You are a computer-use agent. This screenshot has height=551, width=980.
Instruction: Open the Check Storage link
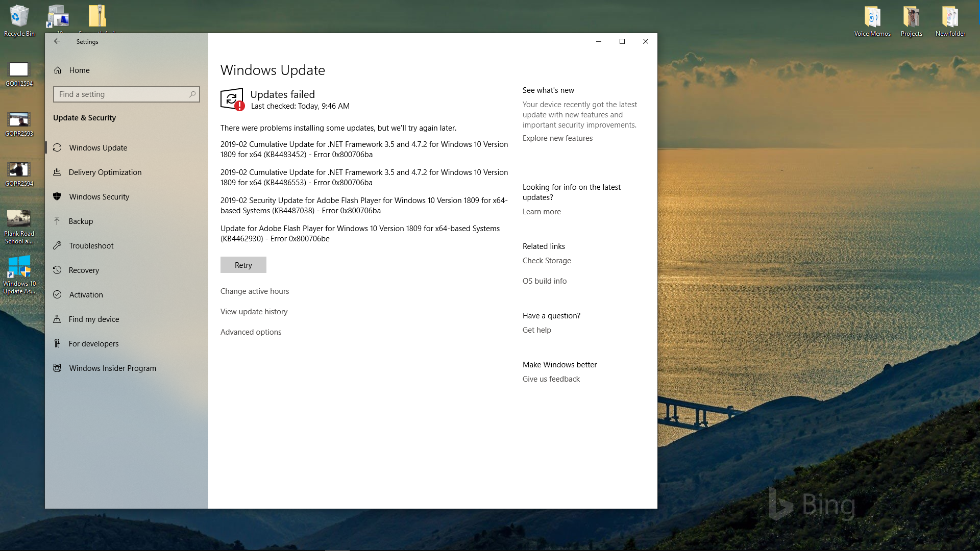tap(547, 261)
